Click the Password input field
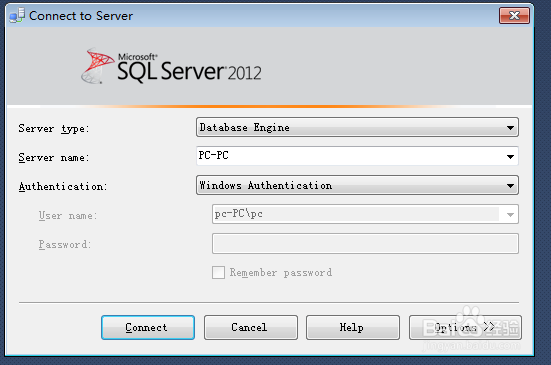 click(365, 243)
